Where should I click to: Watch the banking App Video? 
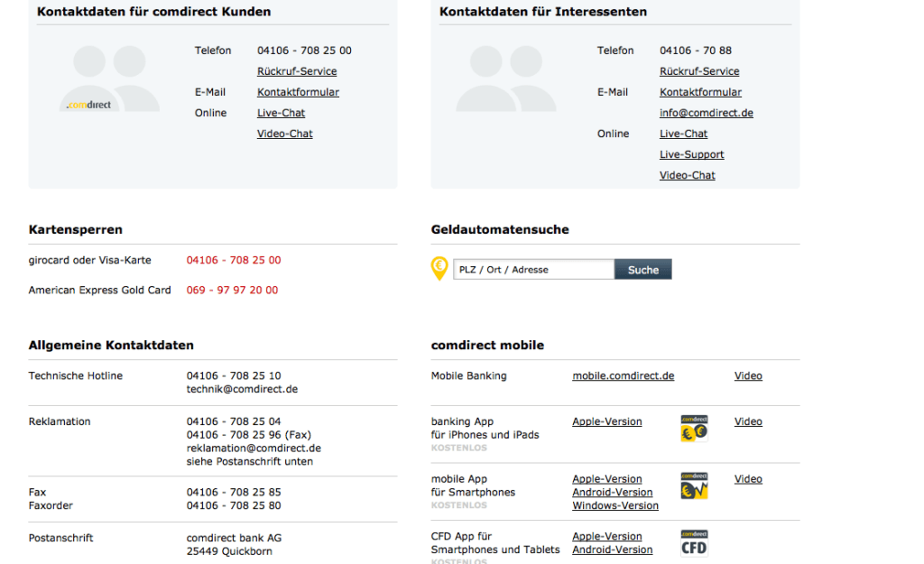[748, 421]
